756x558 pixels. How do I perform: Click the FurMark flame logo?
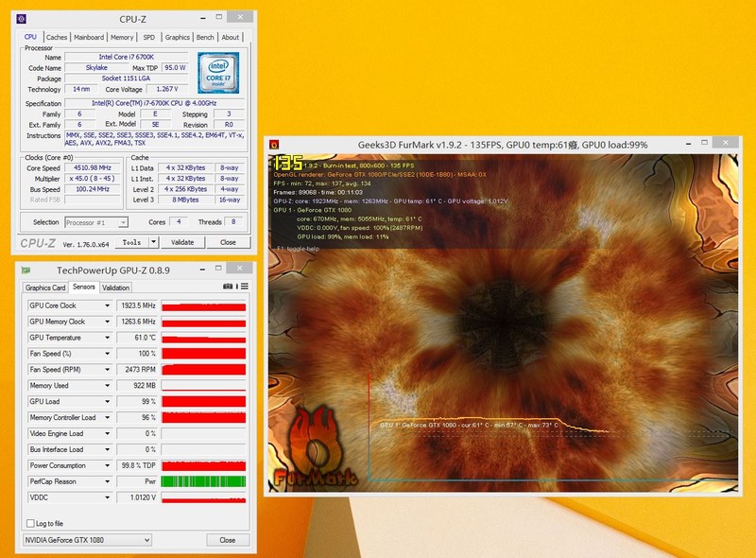pos(315,445)
